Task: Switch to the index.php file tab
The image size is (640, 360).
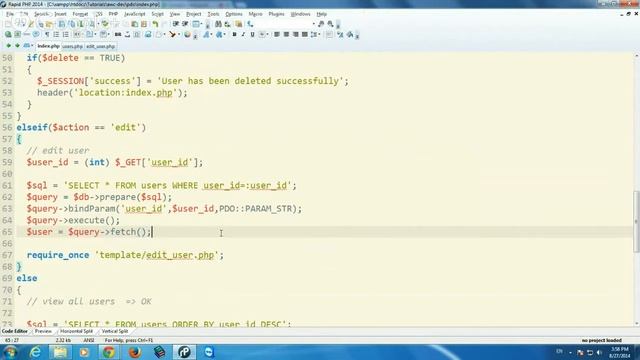Action: pos(48,46)
